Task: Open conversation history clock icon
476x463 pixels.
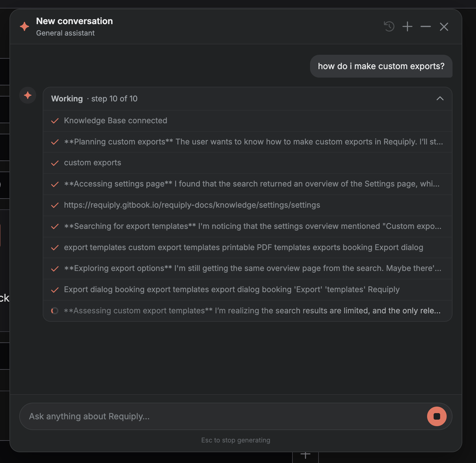Action: point(389,27)
